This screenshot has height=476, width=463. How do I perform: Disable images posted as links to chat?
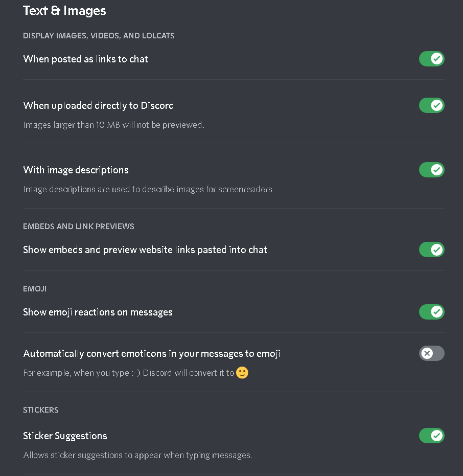[432, 59]
